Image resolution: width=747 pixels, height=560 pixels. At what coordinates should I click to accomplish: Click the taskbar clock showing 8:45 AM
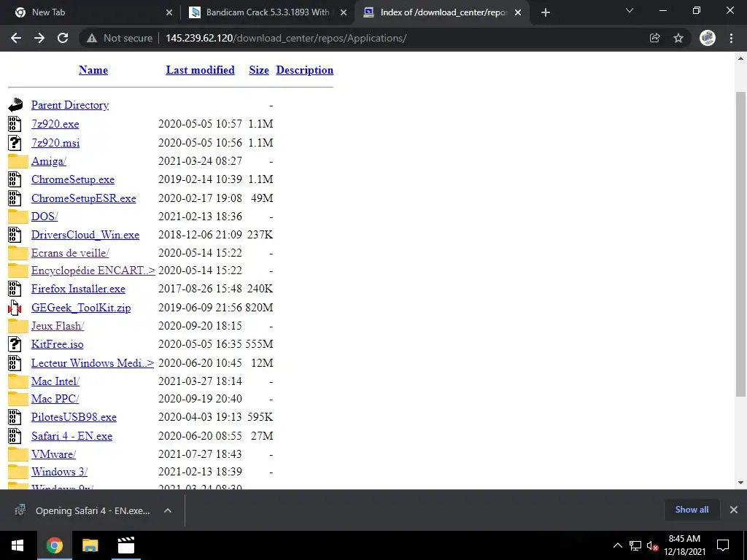tap(684, 545)
